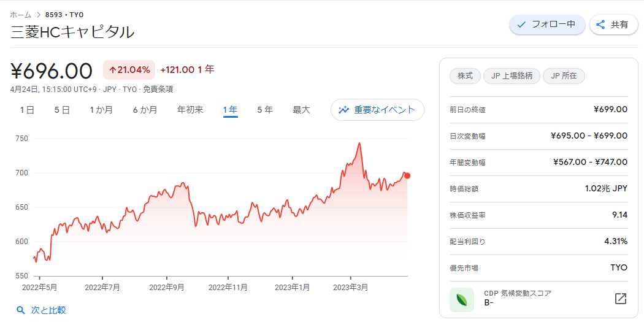Click the TYO primary exchange value
The image size is (644, 322).
pos(619,267)
